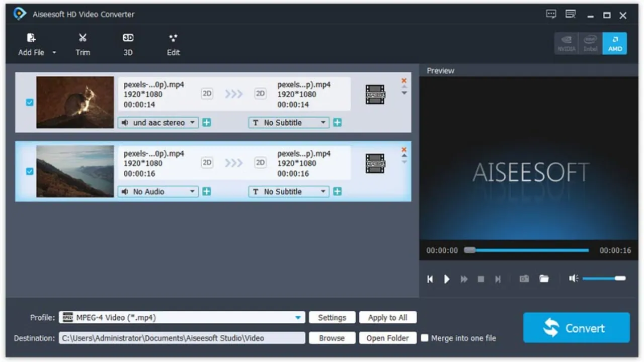Expand the Add File dropdown arrow
Image resolution: width=644 pixels, height=362 pixels.
coord(54,53)
